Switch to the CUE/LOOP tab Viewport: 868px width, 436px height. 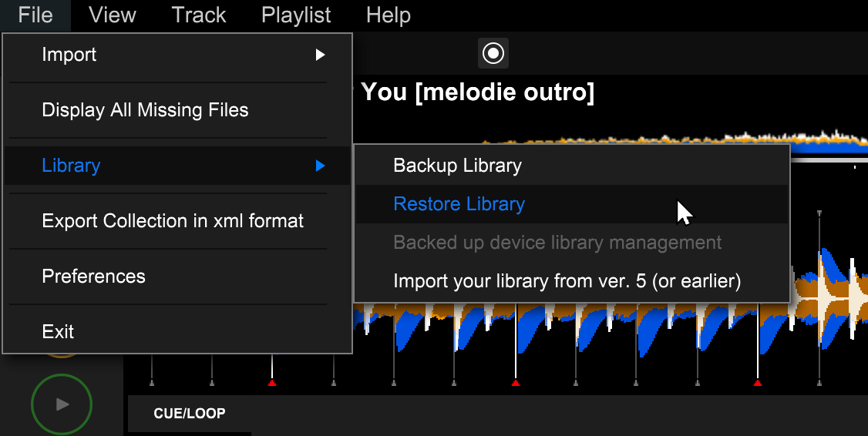190,414
